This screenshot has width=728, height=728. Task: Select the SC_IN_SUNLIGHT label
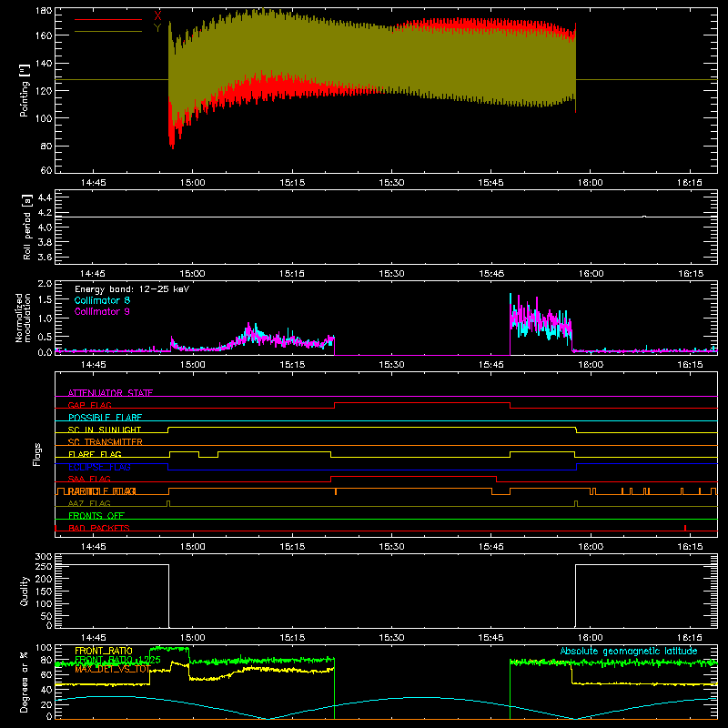pos(105,430)
